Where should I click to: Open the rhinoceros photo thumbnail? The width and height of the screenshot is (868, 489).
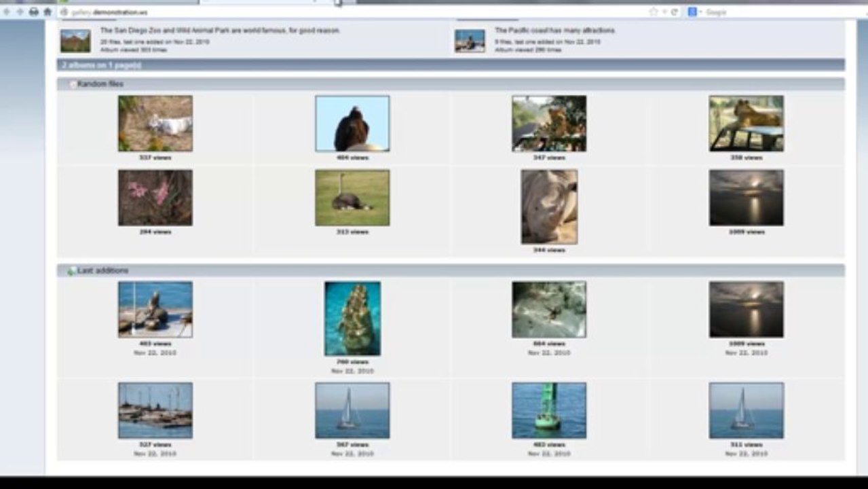pyautogui.click(x=549, y=206)
